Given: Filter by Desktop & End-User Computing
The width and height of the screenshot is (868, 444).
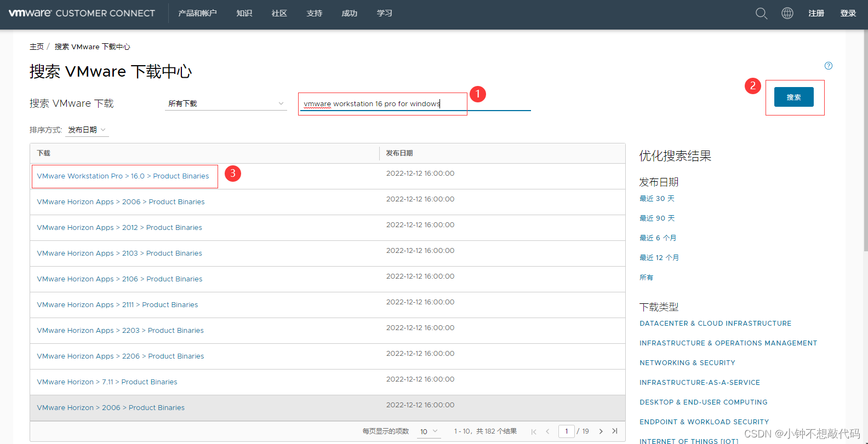Looking at the screenshot, I should point(704,402).
